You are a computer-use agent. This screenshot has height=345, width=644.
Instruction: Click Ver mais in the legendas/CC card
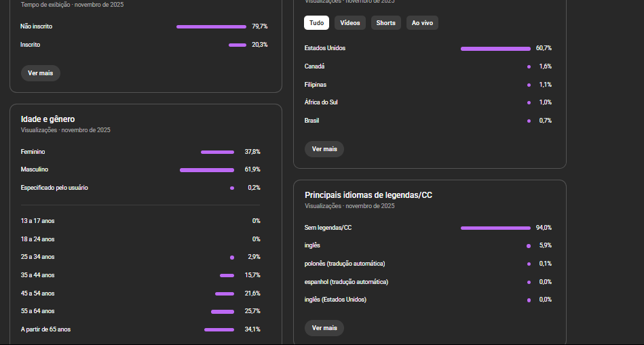pos(324,328)
